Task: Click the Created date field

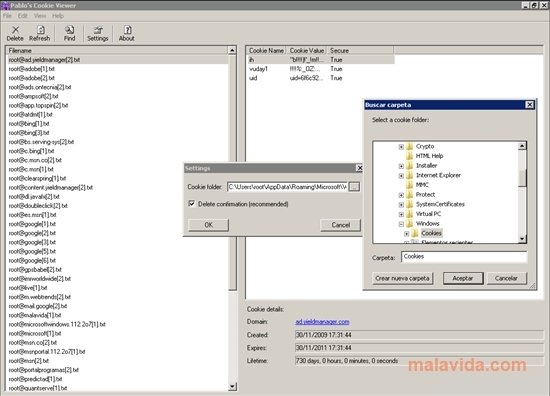Action: coord(419,335)
